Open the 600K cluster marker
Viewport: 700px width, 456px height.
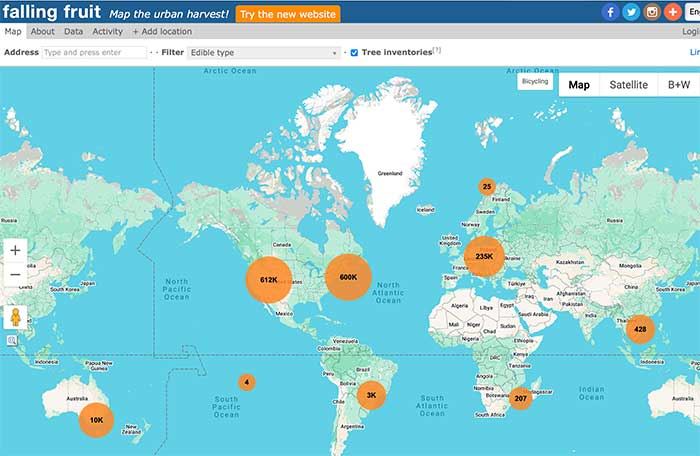348,277
